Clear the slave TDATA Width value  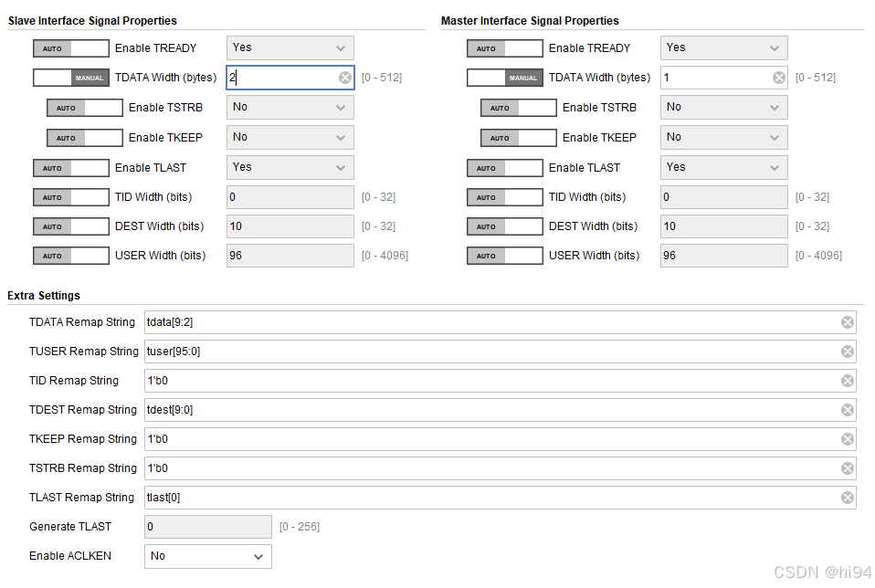[x=345, y=78]
